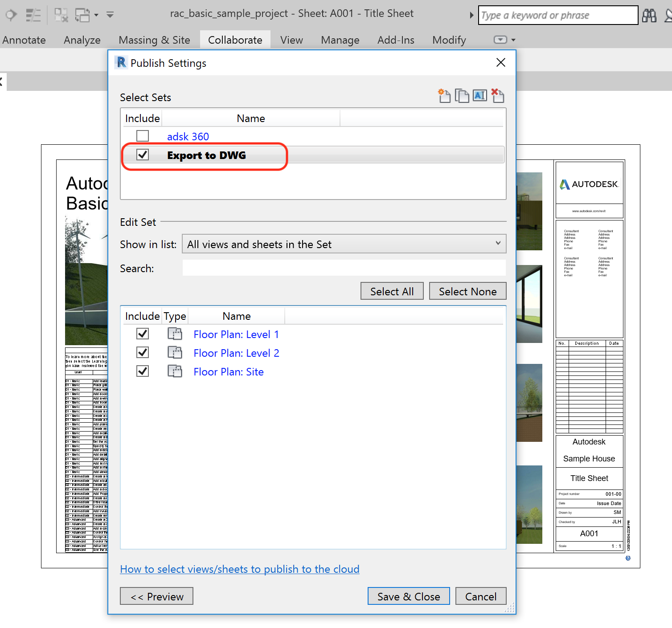Switch to the Collaborate tab
The image size is (672, 628).
click(235, 40)
